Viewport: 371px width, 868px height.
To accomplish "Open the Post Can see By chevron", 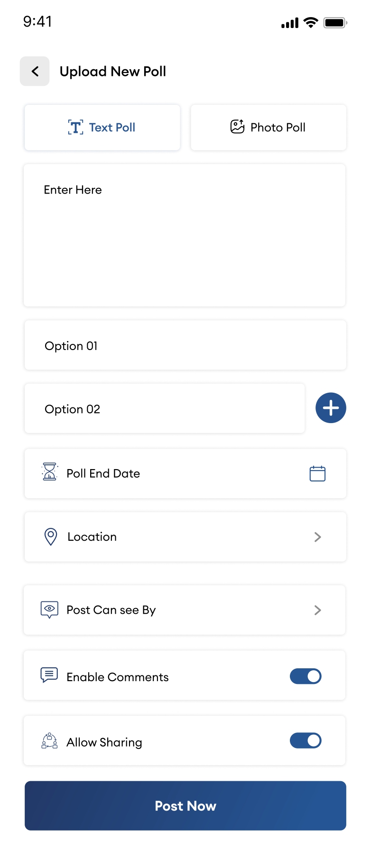I will point(318,610).
